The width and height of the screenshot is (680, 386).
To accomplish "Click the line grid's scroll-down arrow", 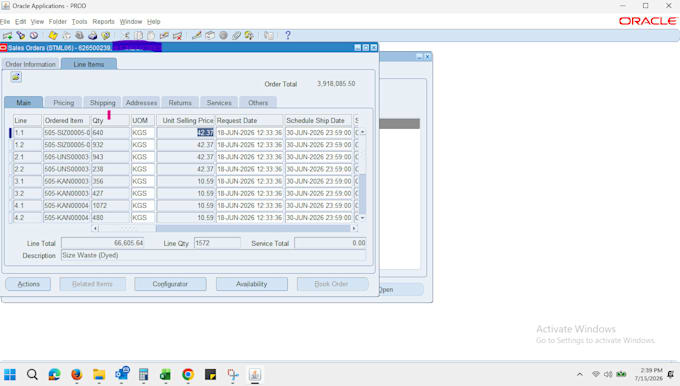I will click(363, 218).
